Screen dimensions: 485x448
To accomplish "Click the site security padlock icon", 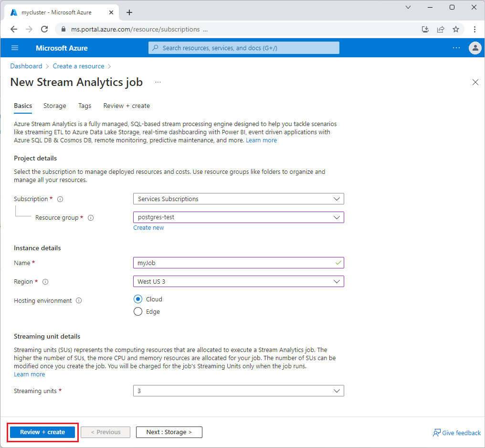I will coord(63,29).
